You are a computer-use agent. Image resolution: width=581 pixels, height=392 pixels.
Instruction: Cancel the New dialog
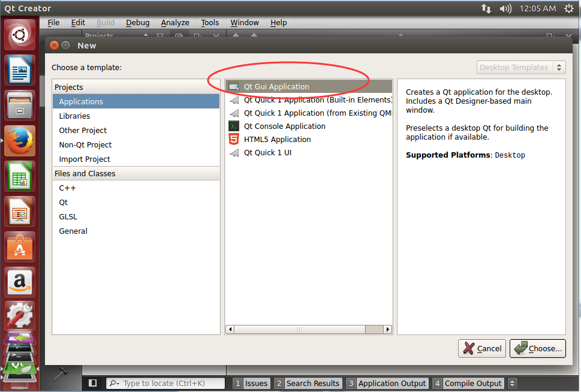481,349
